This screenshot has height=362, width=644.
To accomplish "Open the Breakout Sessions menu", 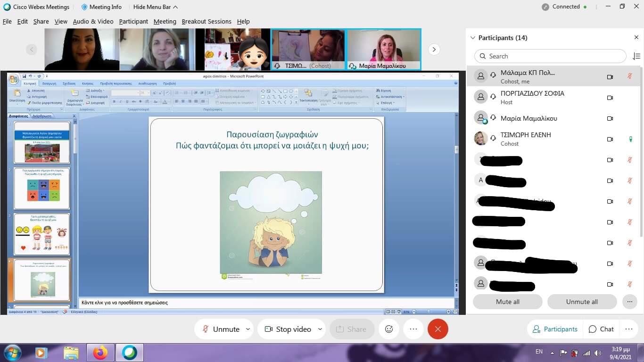I will pos(206,21).
